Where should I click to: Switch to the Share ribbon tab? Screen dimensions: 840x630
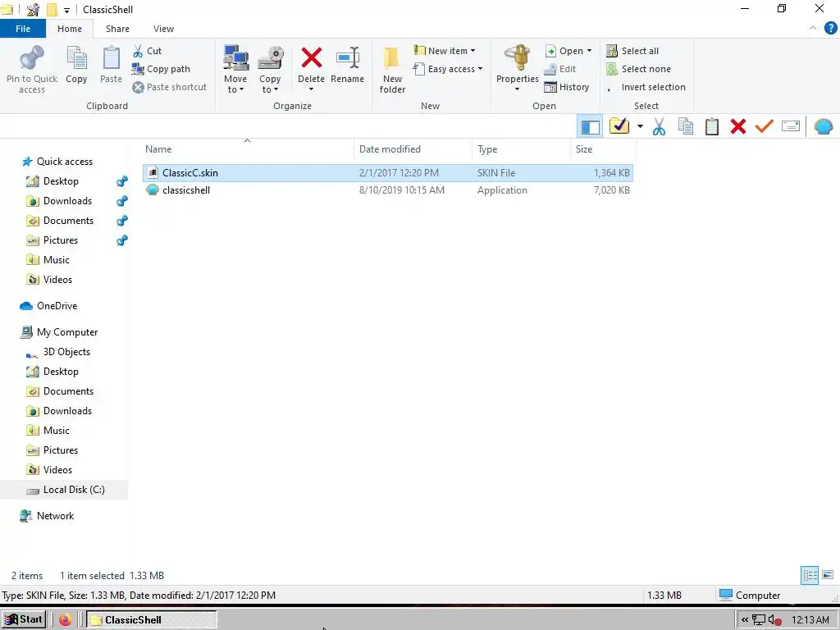click(x=117, y=29)
